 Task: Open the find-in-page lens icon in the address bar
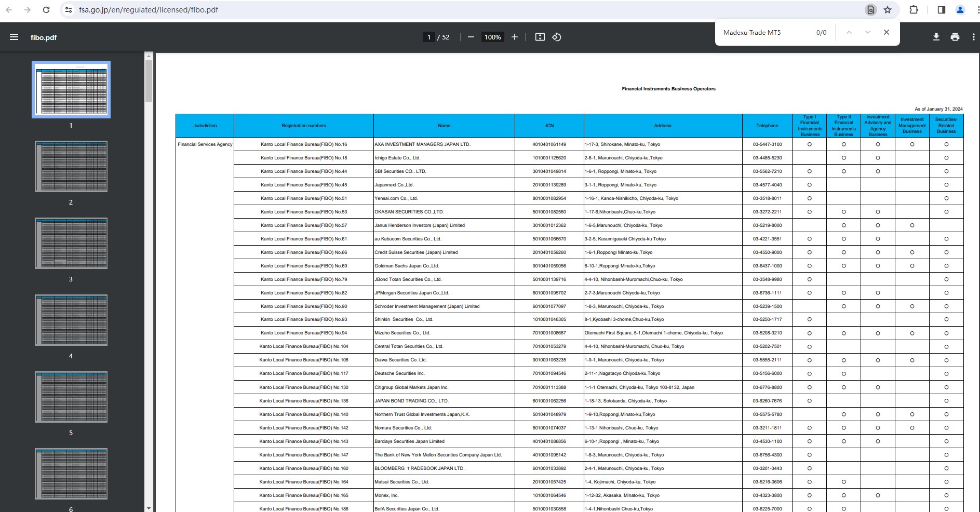pos(870,10)
